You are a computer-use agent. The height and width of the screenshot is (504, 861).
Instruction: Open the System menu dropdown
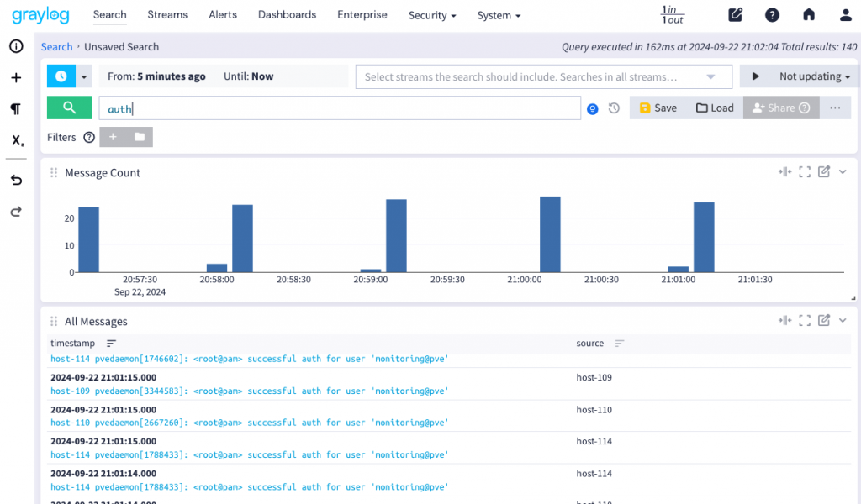[x=499, y=15]
